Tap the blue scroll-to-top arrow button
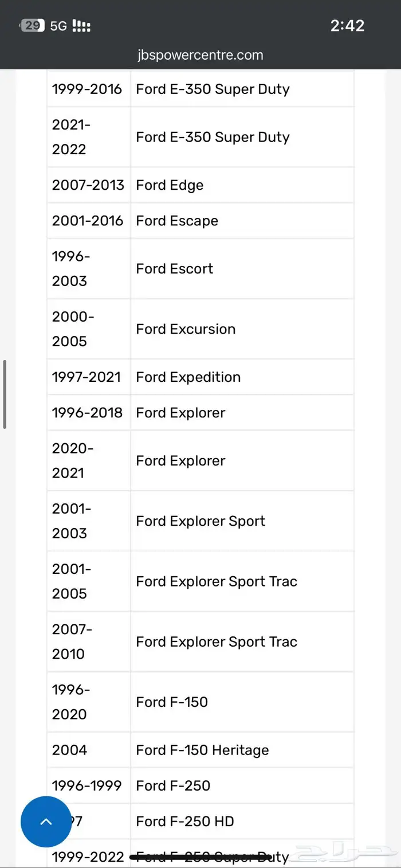Image resolution: width=401 pixels, height=868 pixels. coord(46,822)
